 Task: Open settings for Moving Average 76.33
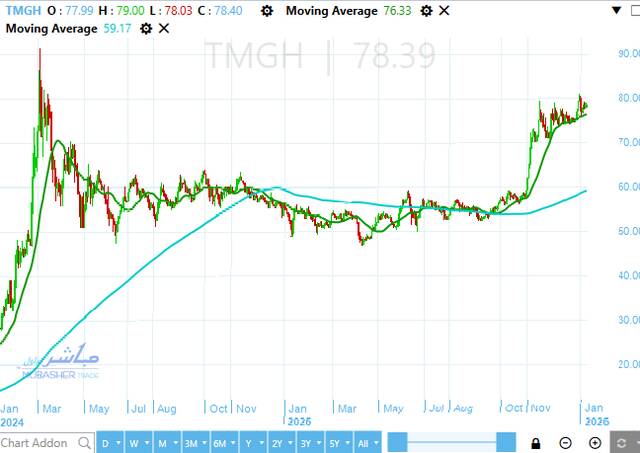coord(426,11)
